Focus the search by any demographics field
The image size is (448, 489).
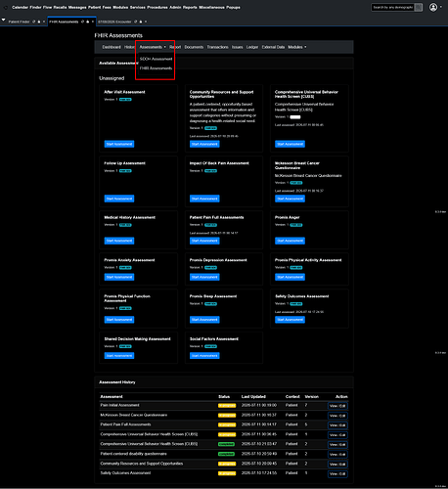(393, 7)
